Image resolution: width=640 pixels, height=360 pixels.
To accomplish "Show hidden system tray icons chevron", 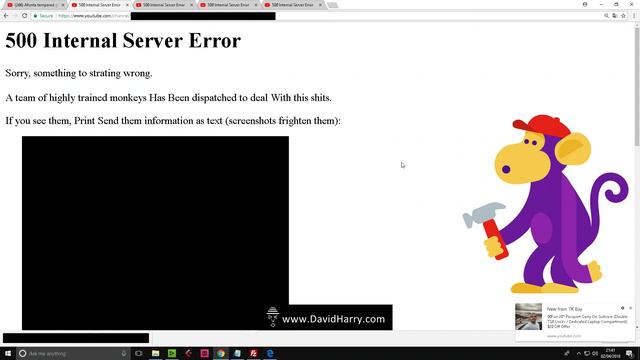I will [x=579, y=353].
